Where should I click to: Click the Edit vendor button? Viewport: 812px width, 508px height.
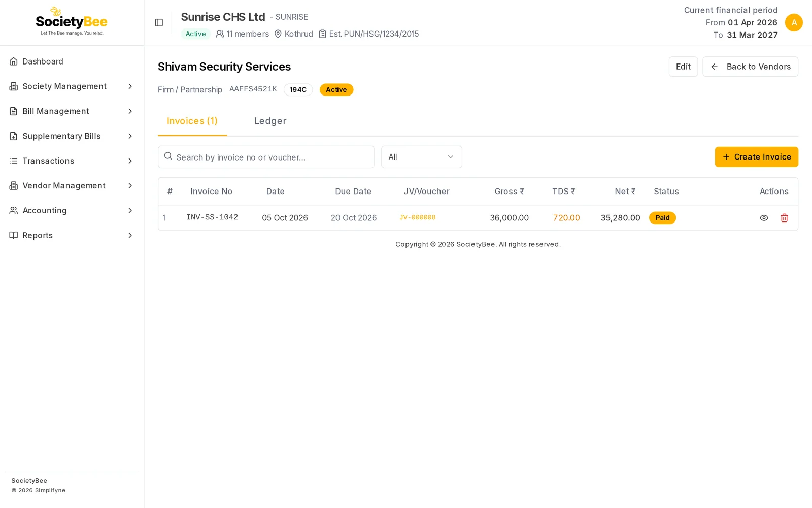(683, 67)
